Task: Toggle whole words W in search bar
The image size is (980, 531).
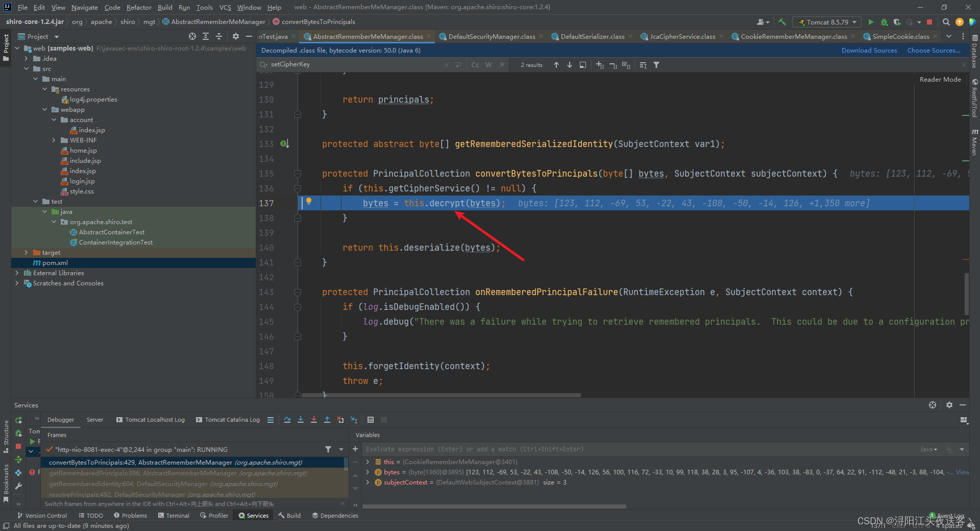Action: (x=488, y=65)
